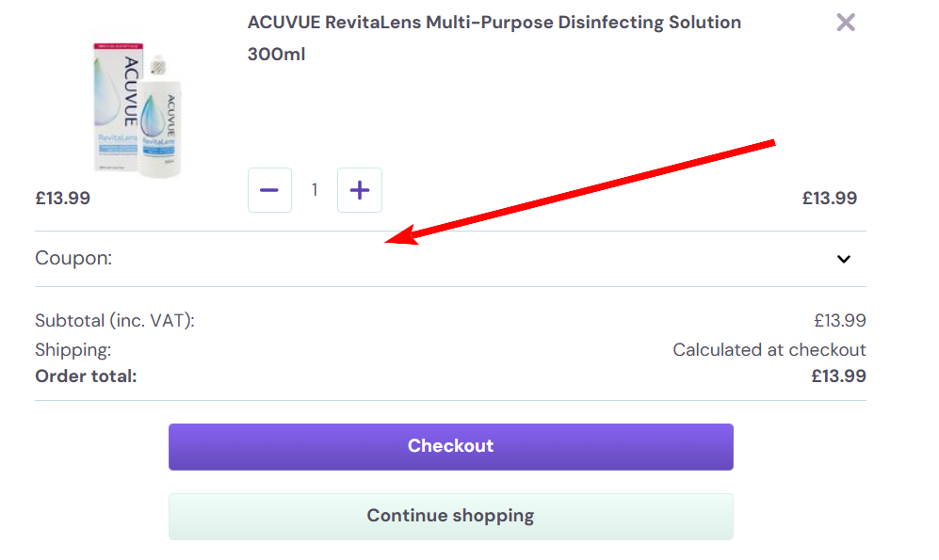Select the quantity value showing 1
The width and height of the screenshot is (939, 560).
coord(315,189)
